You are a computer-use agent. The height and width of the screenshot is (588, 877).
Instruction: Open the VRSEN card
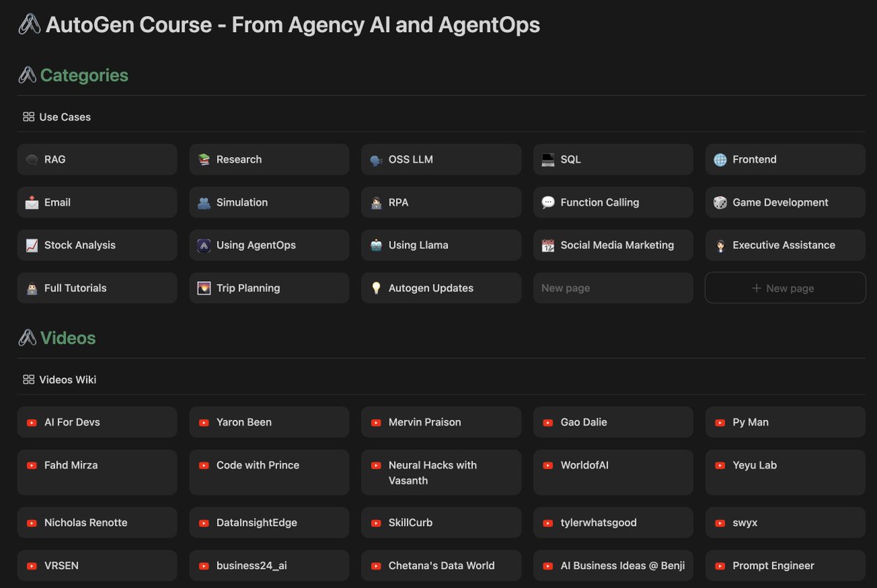point(97,565)
